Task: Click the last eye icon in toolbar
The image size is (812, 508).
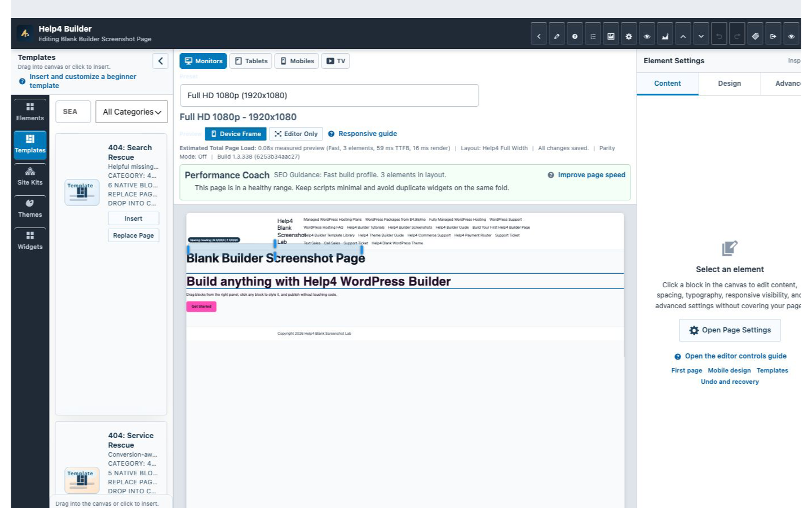Action: click(791, 36)
